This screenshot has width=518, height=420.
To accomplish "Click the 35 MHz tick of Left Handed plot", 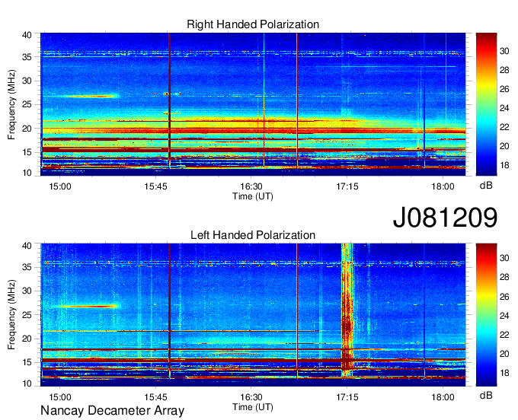I will pyautogui.click(x=27, y=267).
